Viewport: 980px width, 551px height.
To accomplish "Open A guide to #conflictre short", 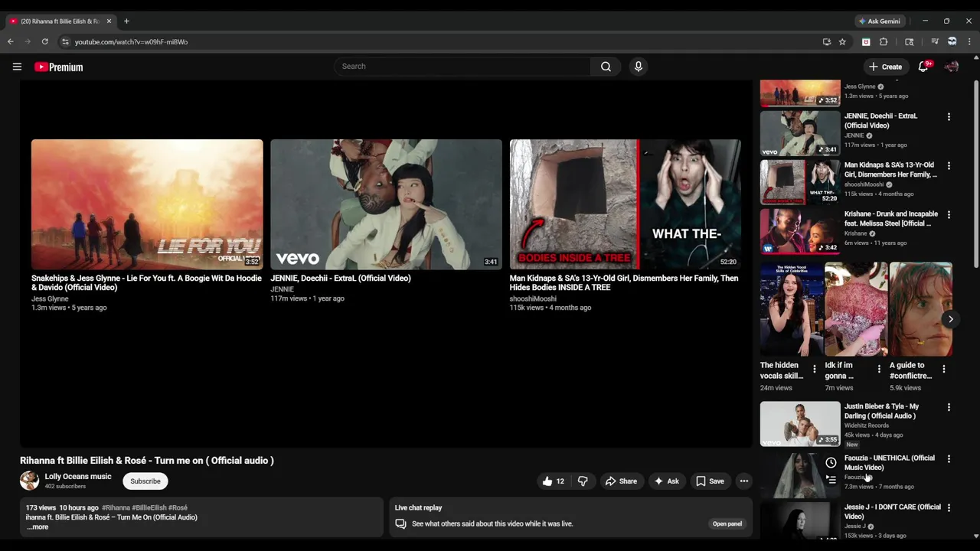I will pos(921,309).
